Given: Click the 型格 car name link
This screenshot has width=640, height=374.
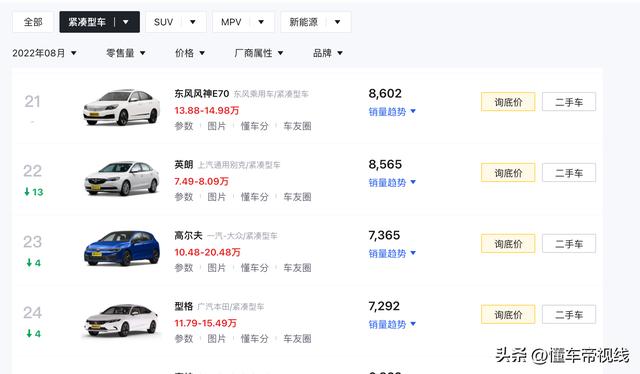Looking at the screenshot, I should pyautogui.click(x=184, y=306).
